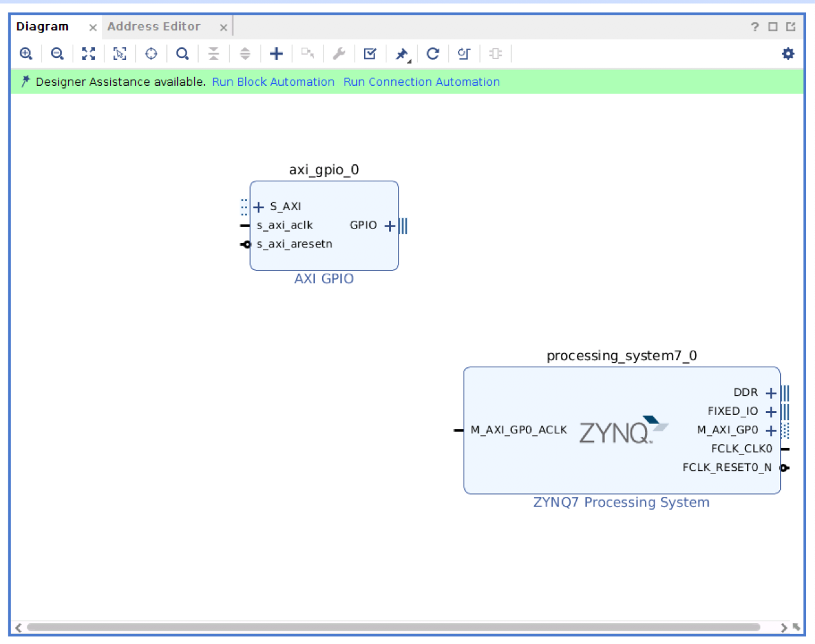Viewport: 815px width, 644px height.
Task: Expand S_AXI interface on axi_gpio_0
Action: coord(259,207)
